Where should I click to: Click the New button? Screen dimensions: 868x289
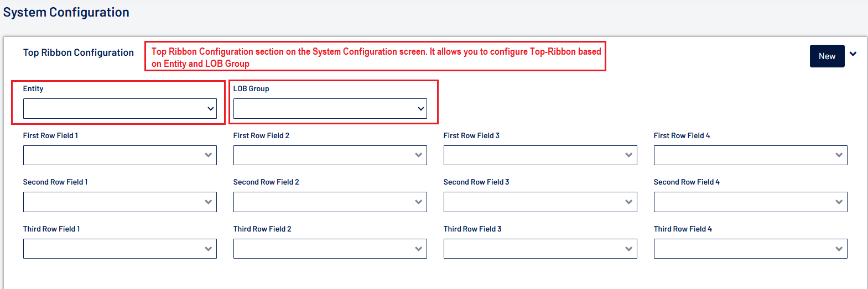point(827,56)
